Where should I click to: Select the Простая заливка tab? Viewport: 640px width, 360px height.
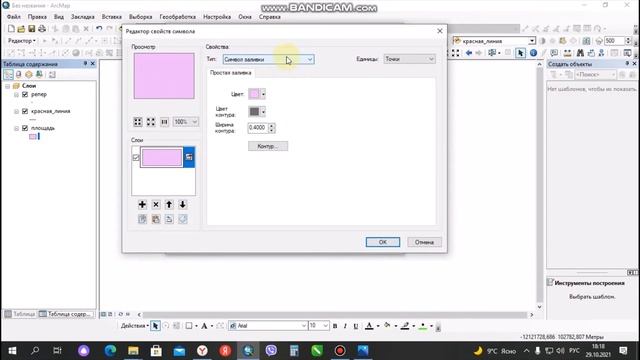pos(231,73)
